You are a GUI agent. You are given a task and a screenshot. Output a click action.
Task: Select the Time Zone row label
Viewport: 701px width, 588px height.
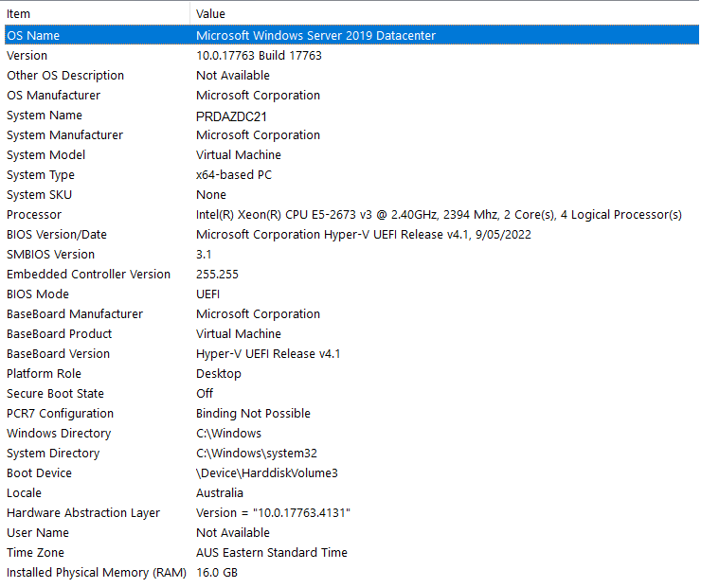coord(35,553)
